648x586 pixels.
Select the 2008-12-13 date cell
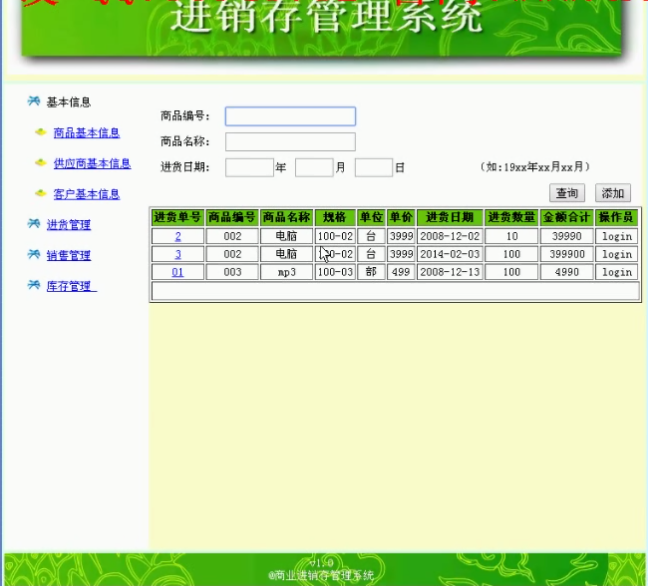point(450,272)
